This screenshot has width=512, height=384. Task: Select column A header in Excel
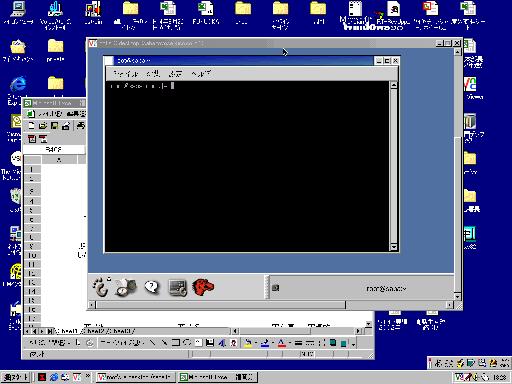tap(59, 160)
